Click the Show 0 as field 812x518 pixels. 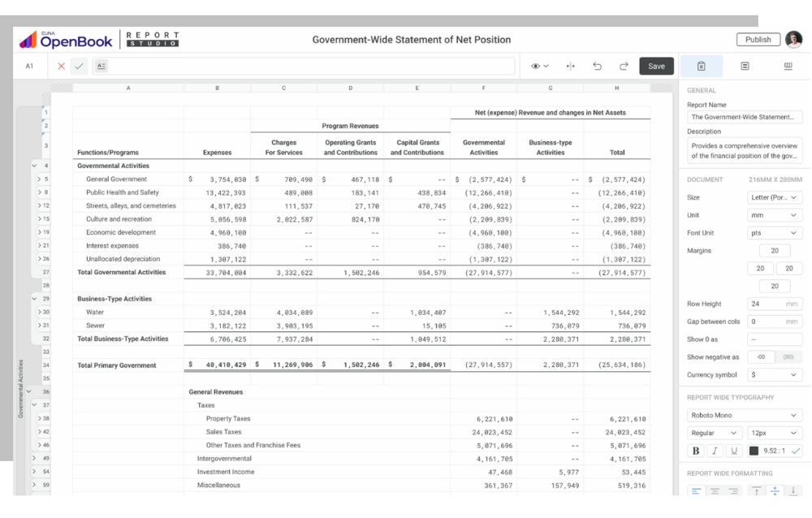[x=774, y=339]
